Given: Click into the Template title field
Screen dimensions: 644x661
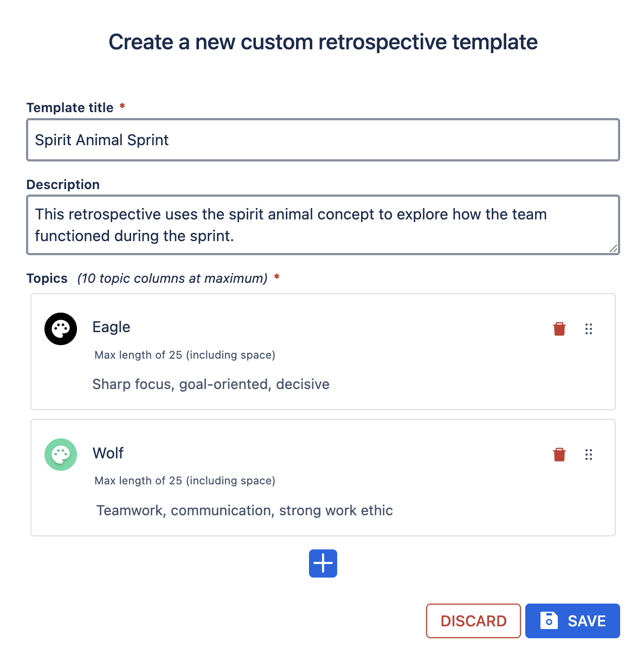Looking at the screenshot, I should (323, 140).
